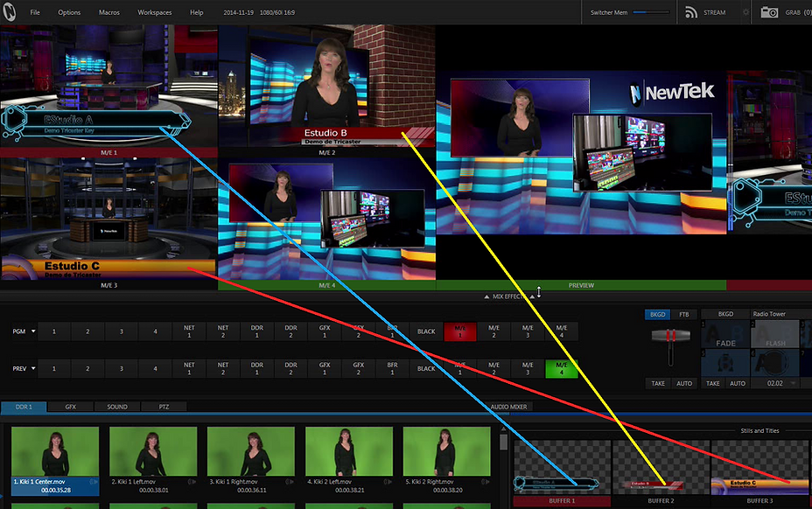
Task: Toggle audio icon on Kiki 2 Left.mov
Action: [x=388, y=482]
